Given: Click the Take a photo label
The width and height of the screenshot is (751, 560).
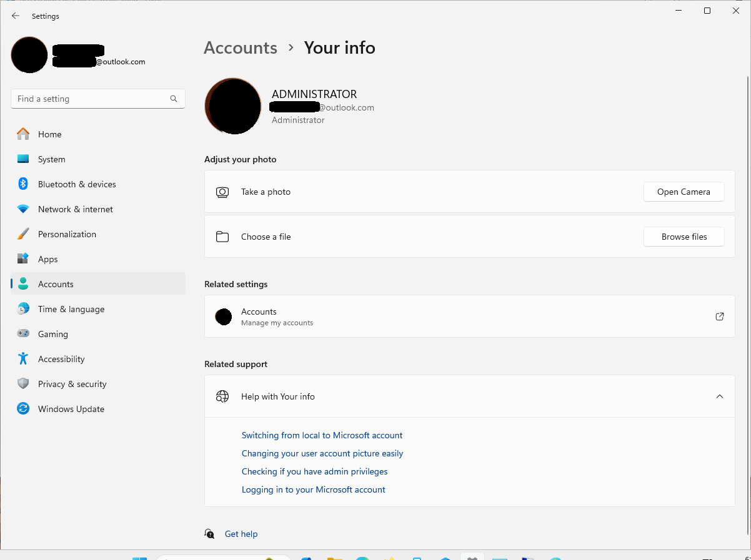Looking at the screenshot, I should coord(266,192).
